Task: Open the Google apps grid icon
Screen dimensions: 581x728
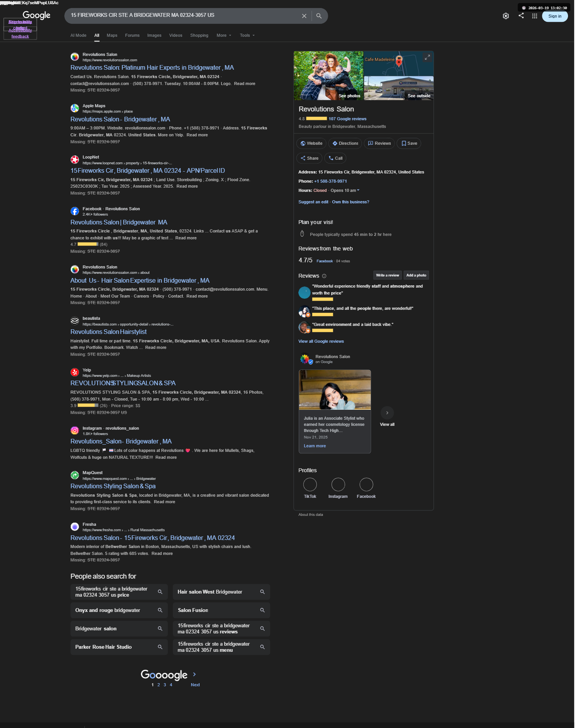Action: [x=535, y=16]
